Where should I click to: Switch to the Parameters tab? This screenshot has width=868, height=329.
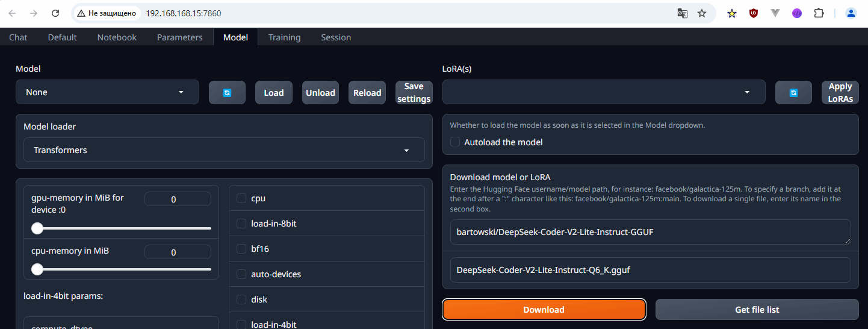point(179,37)
